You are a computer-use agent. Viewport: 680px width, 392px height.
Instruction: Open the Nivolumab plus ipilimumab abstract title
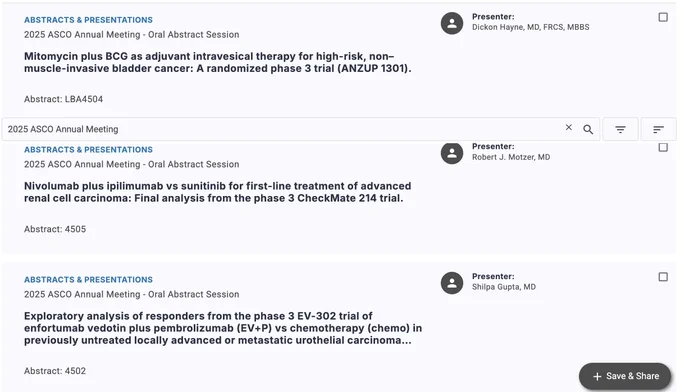(217, 192)
